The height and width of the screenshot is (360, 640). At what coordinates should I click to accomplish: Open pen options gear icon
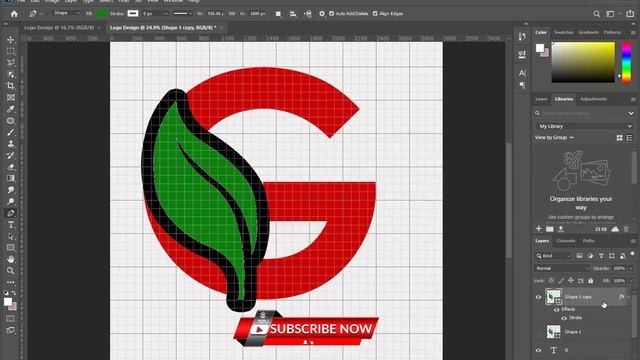pos(322,14)
